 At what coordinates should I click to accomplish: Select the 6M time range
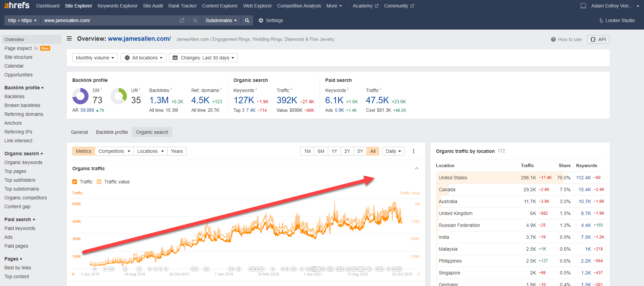[x=321, y=151]
